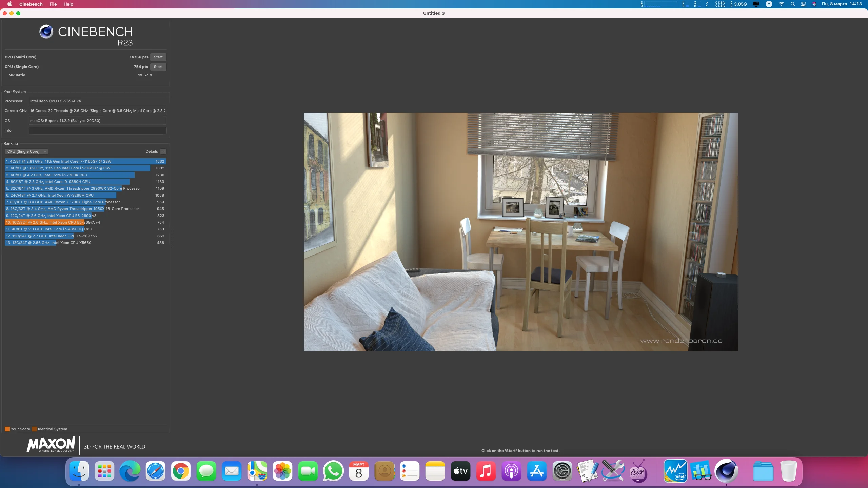Click the Spotlight search icon
This screenshot has width=868, height=488.
point(792,4)
